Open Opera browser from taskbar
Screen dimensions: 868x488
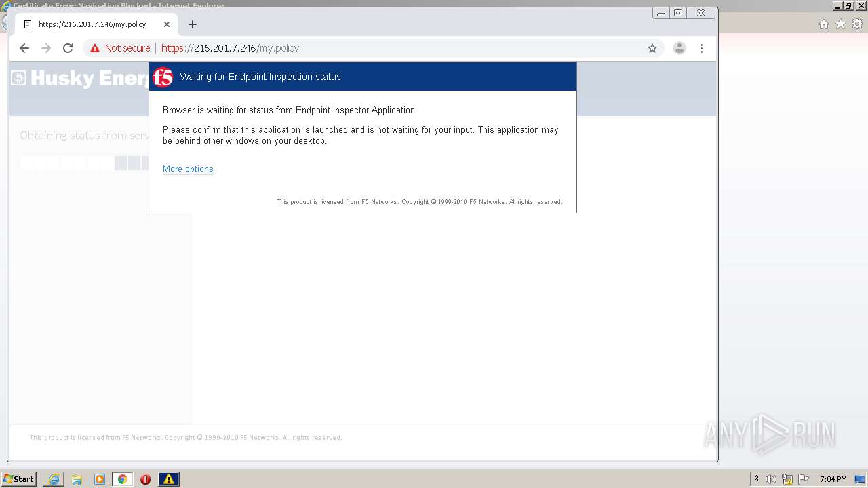(x=145, y=479)
